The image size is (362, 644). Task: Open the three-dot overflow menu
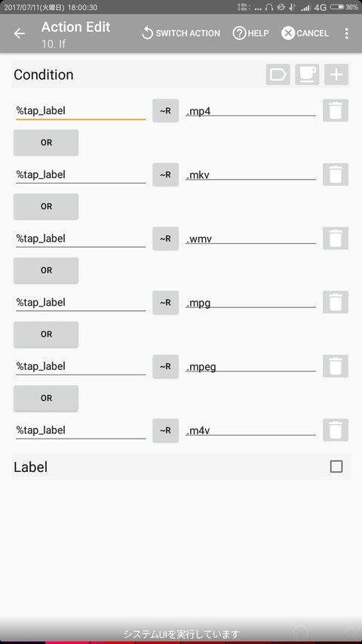tap(346, 34)
